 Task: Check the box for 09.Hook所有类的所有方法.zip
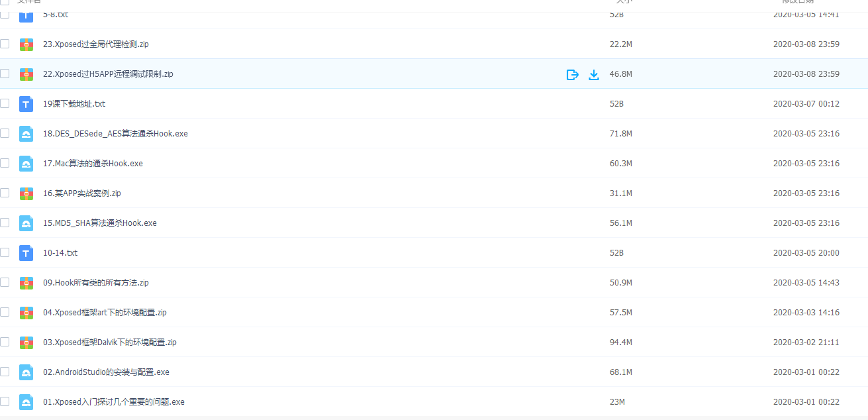point(5,282)
